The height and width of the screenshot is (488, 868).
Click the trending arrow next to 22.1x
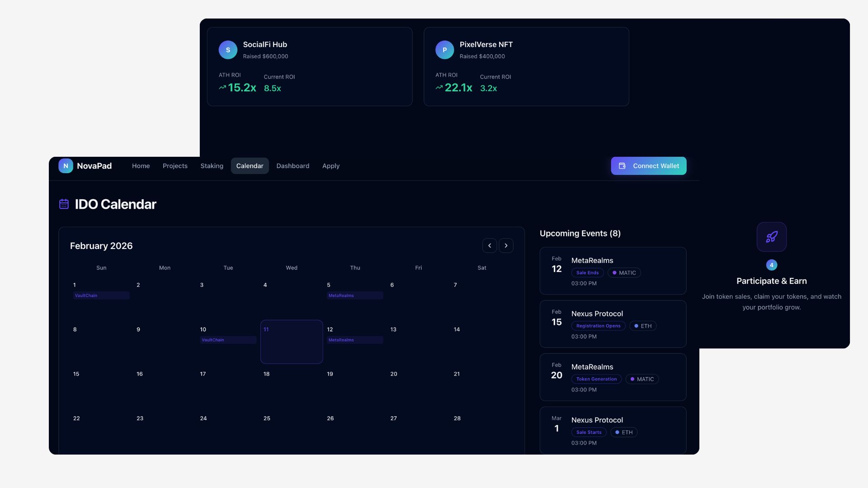pos(439,88)
